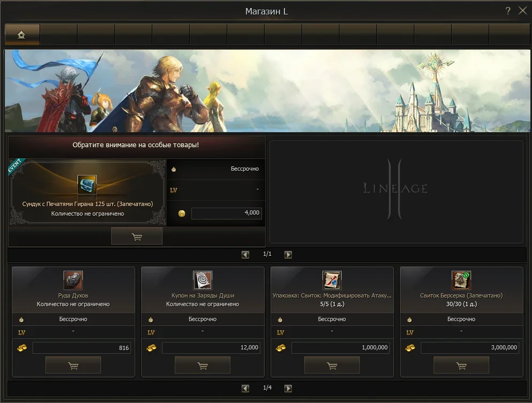532x403 pixels.
Task: Click the adena coins icon beside 12,000
Action: pyautogui.click(x=151, y=348)
